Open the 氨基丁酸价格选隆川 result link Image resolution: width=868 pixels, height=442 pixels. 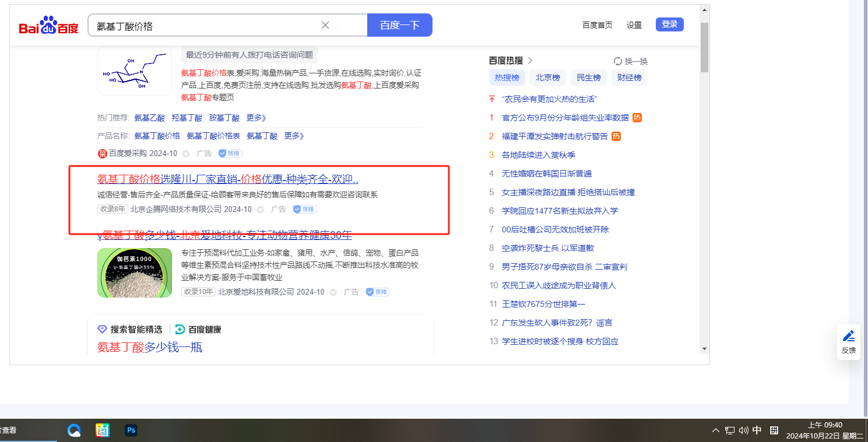[227, 179]
